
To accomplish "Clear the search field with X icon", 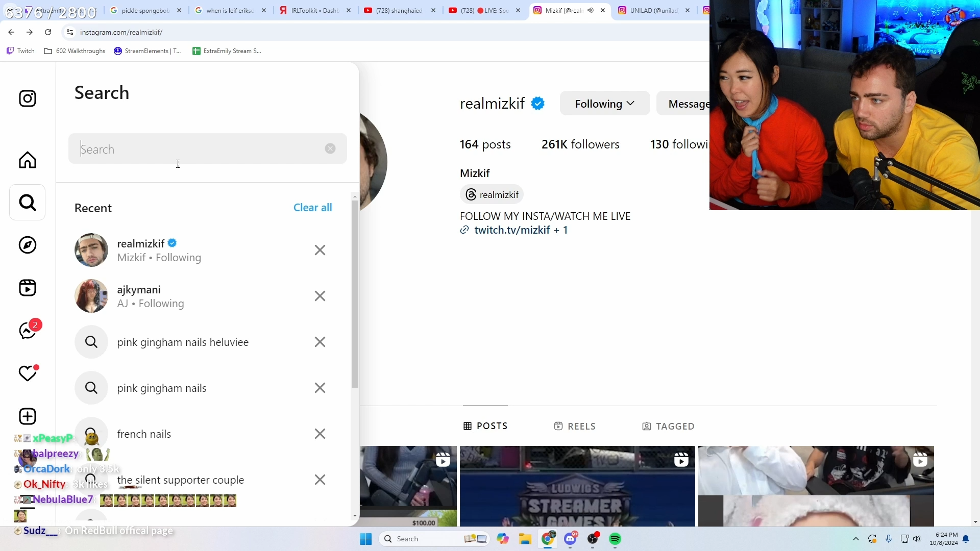I will [x=330, y=149].
